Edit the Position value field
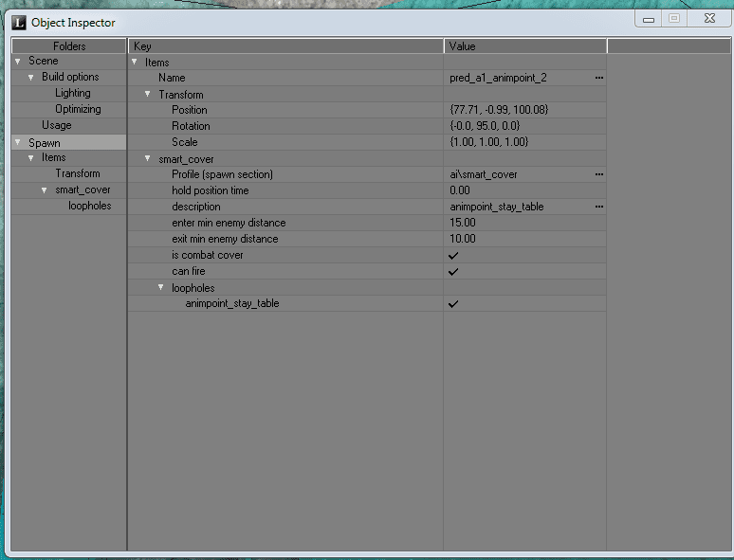 [523, 110]
